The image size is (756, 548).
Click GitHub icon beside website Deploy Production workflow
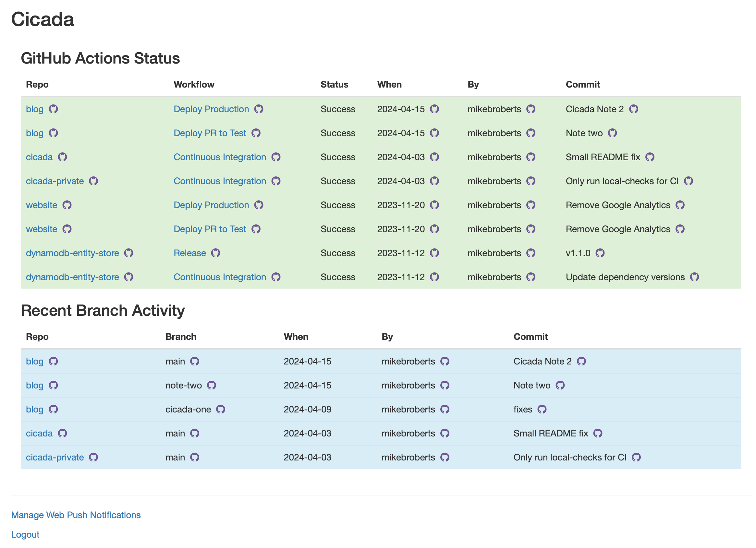click(259, 205)
